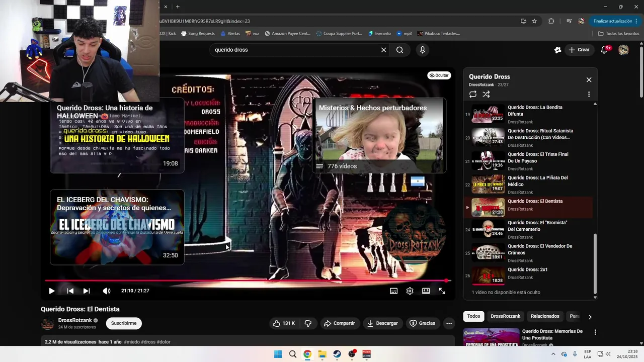Open the account avatar menu
The width and height of the screenshot is (644, 362).
coord(623,50)
